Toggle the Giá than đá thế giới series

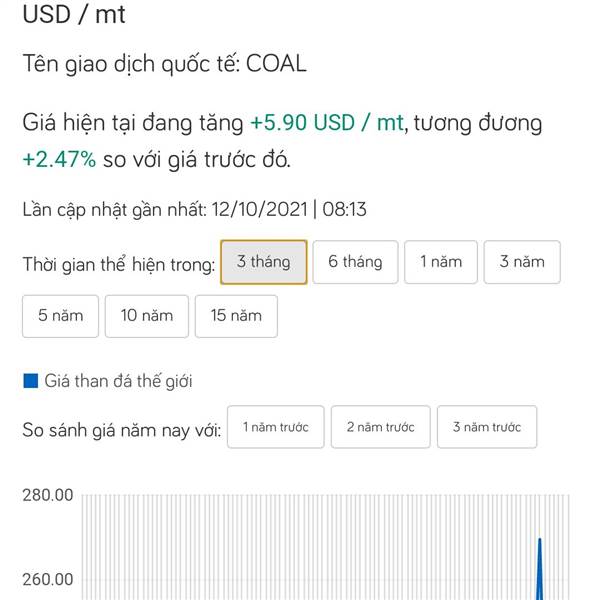(118, 381)
